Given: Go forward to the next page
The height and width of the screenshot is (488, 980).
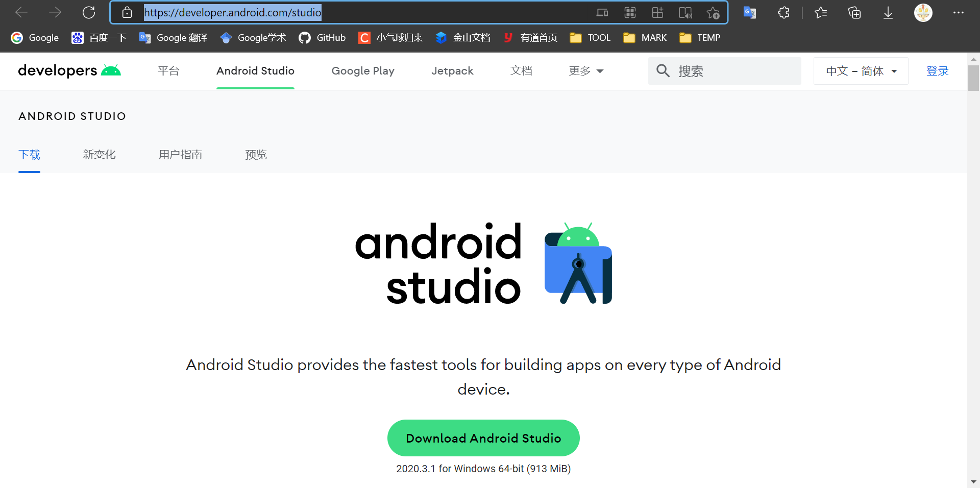Looking at the screenshot, I should (x=55, y=12).
